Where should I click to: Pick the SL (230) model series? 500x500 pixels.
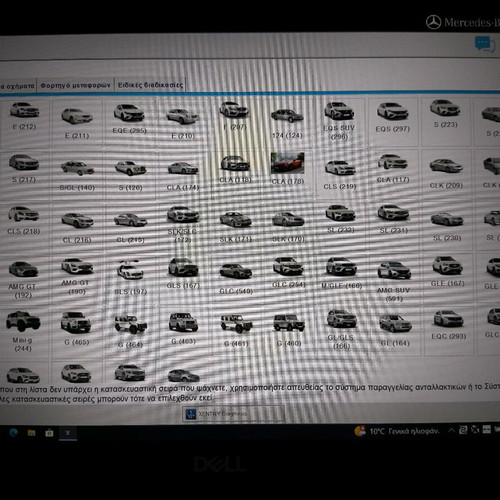click(447, 227)
